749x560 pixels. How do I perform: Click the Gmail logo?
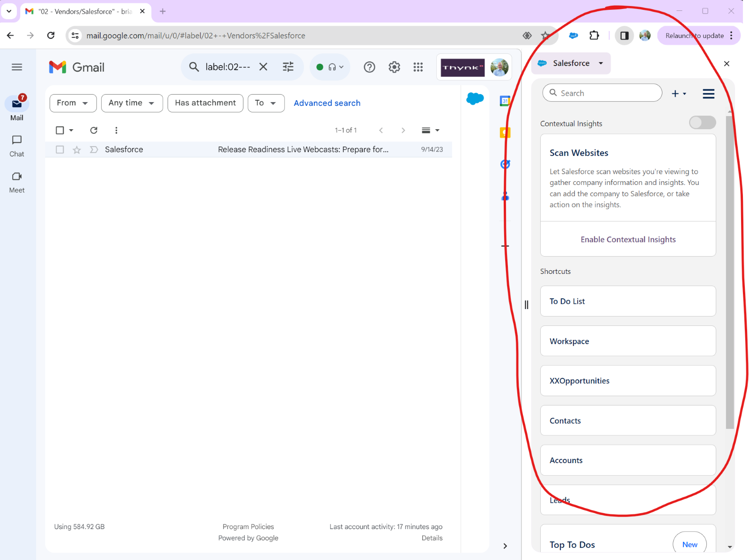click(x=77, y=67)
